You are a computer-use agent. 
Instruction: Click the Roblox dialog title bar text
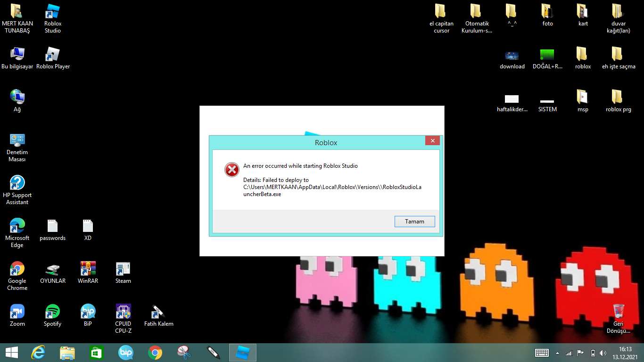(326, 142)
